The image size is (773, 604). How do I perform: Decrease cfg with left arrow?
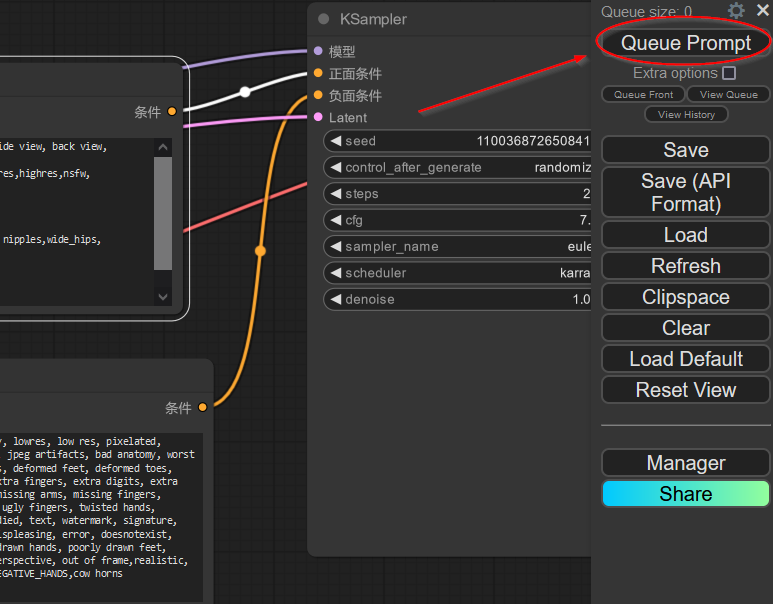point(336,220)
